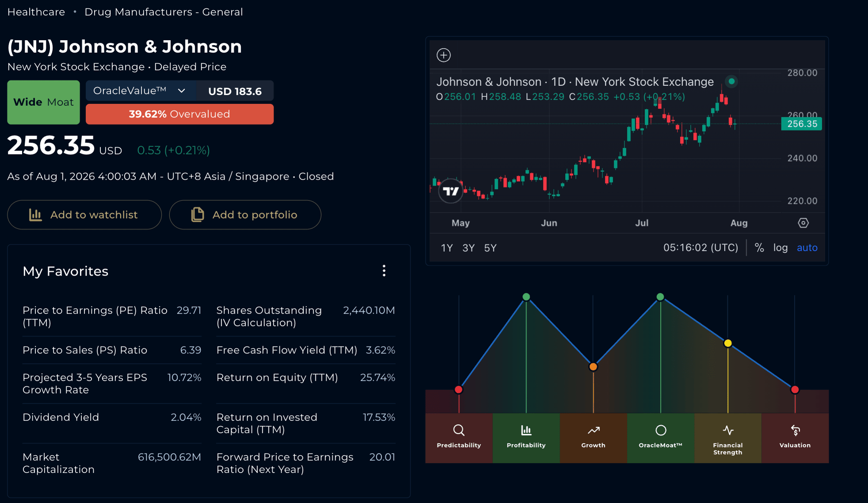Screen dimensions: 868x503
Task: Click Add to portfolio button
Action: point(245,215)
